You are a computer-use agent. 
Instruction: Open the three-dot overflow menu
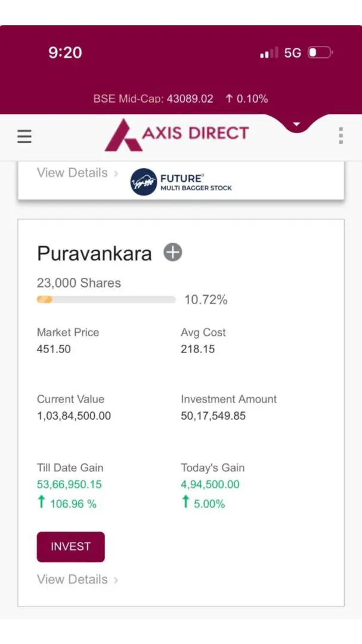point(341,135)
